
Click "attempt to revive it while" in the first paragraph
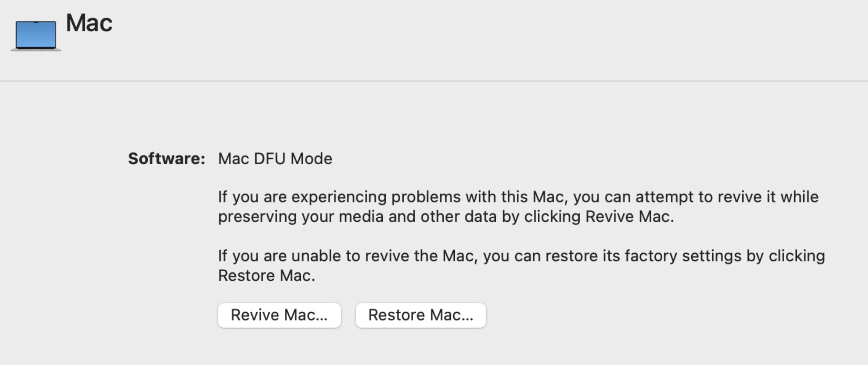pyautogui.click(x=727, y=197)
